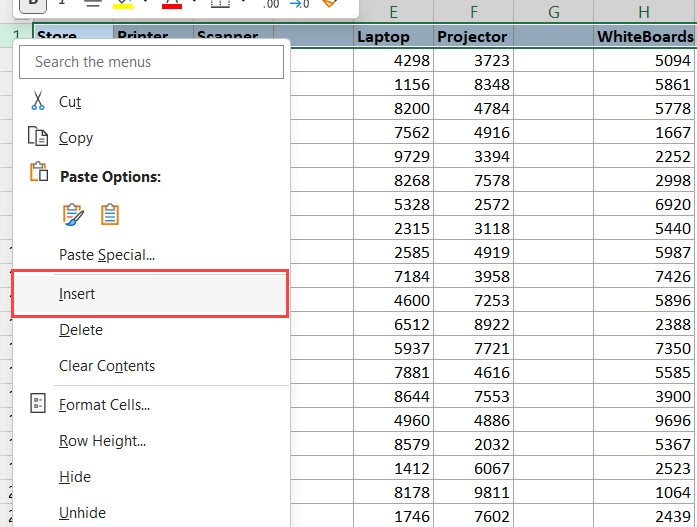Click cell with value 9729

click(393, 156)
